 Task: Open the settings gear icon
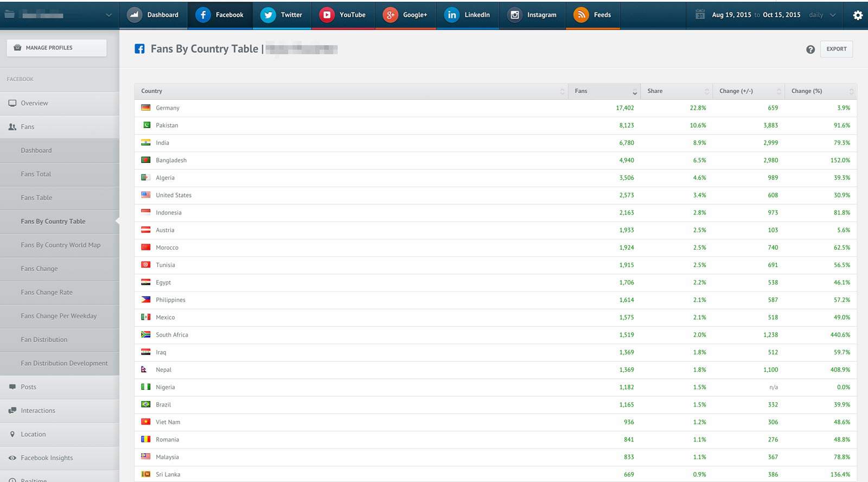tap(858, 15)
